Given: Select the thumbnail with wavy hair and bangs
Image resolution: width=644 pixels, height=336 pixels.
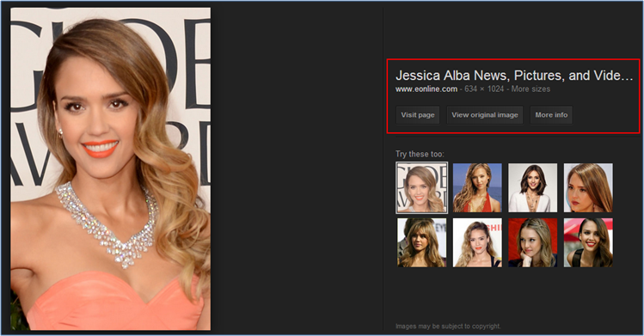Looking at the screenshot, I should click(422, 242).
